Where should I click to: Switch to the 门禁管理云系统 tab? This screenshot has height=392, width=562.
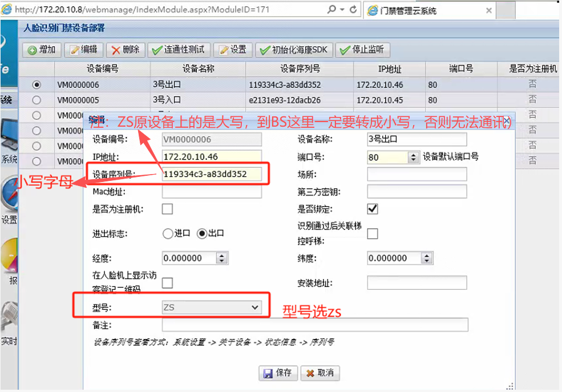pyautogui.click(x=430, y=11)
